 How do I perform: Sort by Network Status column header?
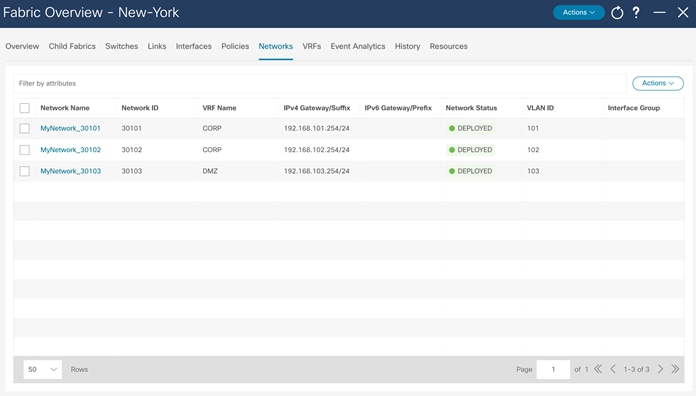pyautogui.click(x=471, y=108)
